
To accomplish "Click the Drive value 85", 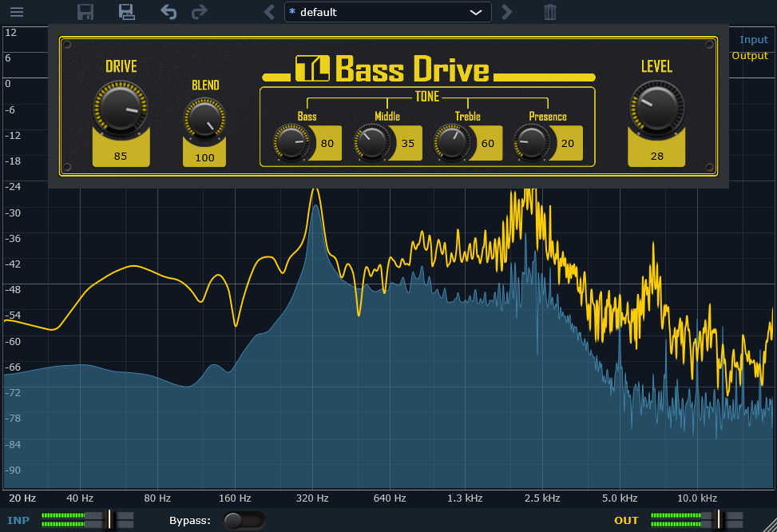I will (121, 157).
